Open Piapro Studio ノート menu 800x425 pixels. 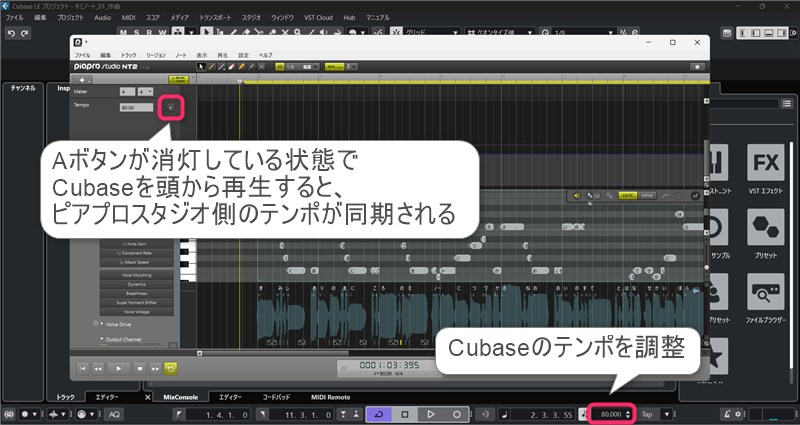181,55
